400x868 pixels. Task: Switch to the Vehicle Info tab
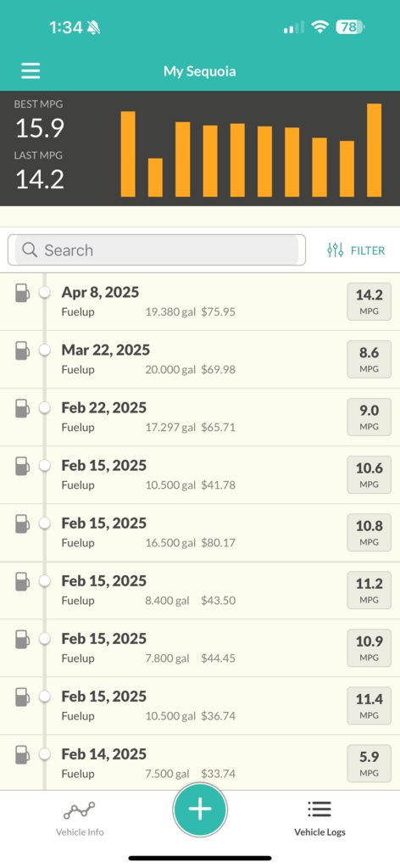coord(79,819)
